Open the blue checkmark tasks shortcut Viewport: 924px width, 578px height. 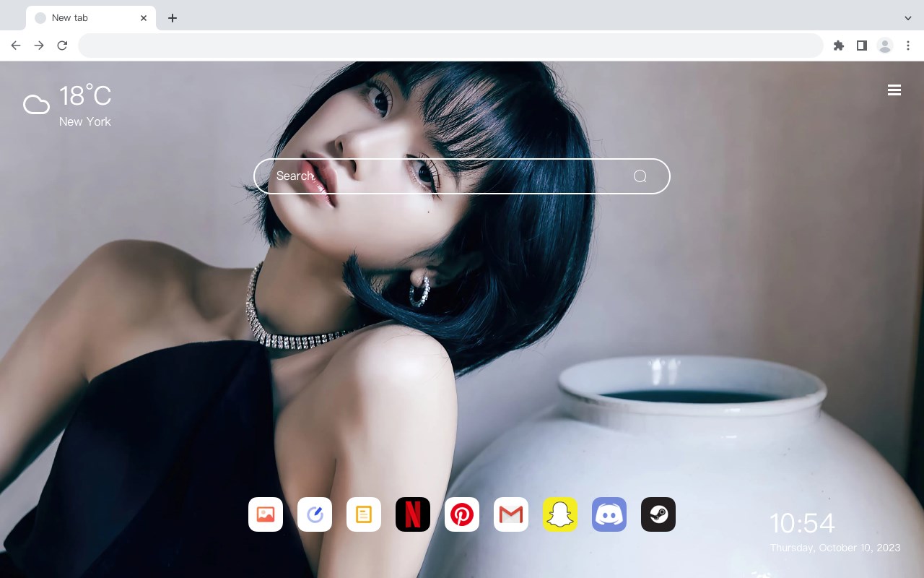315,514
